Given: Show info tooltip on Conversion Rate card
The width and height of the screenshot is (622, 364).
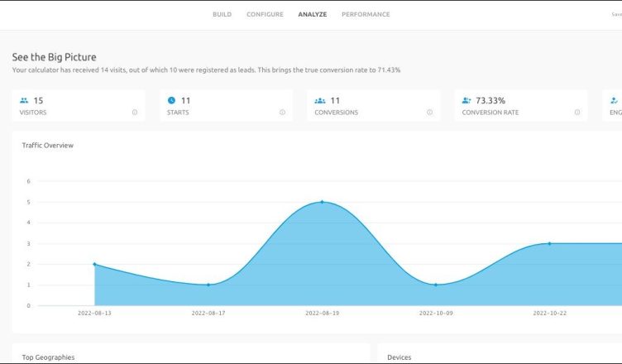Looking at the screenshot, I should click(577, 113).
